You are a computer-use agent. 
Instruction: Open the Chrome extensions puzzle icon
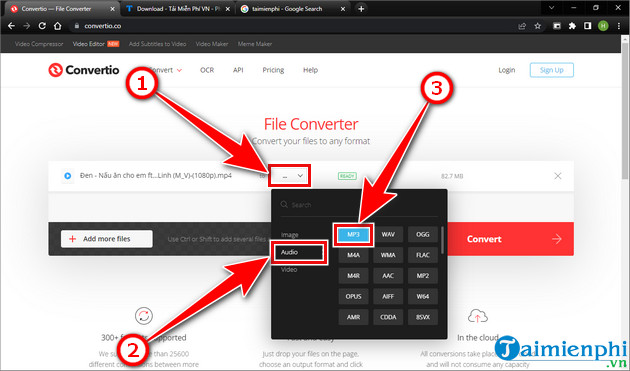pyautogui.click(x=572, y=26)
